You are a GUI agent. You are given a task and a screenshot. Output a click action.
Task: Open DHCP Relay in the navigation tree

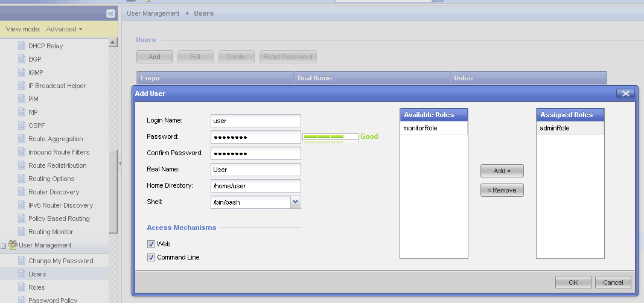tap(46, 46)
